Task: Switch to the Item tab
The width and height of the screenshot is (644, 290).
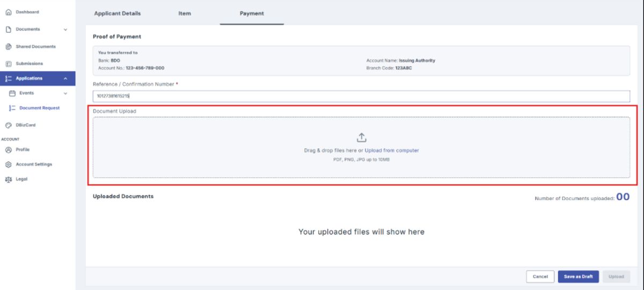Action: [x=185, y=13]
